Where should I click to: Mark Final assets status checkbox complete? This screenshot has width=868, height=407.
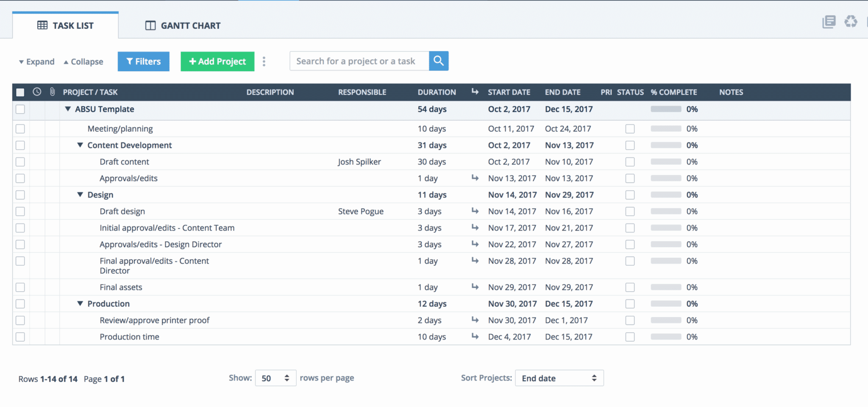(x=630, y=287)
